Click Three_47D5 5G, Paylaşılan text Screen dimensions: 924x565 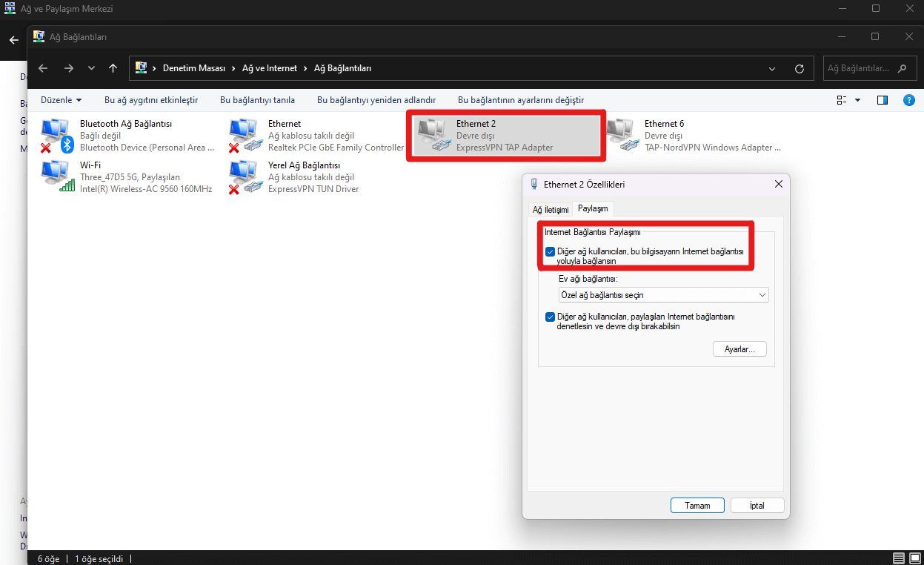click(x=130, y=177)
